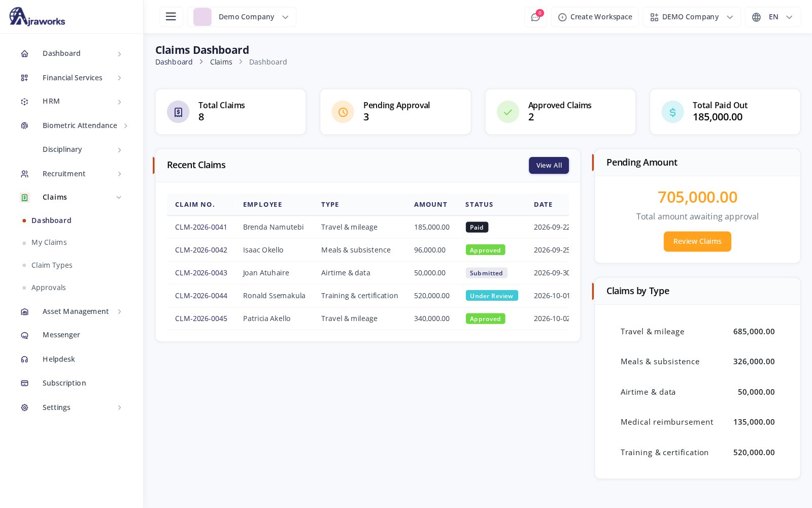The width and height of the screenshot is (812, 508).
Task: Click the Biometric Attendance fingerprint icon
Action: (24, 125)
